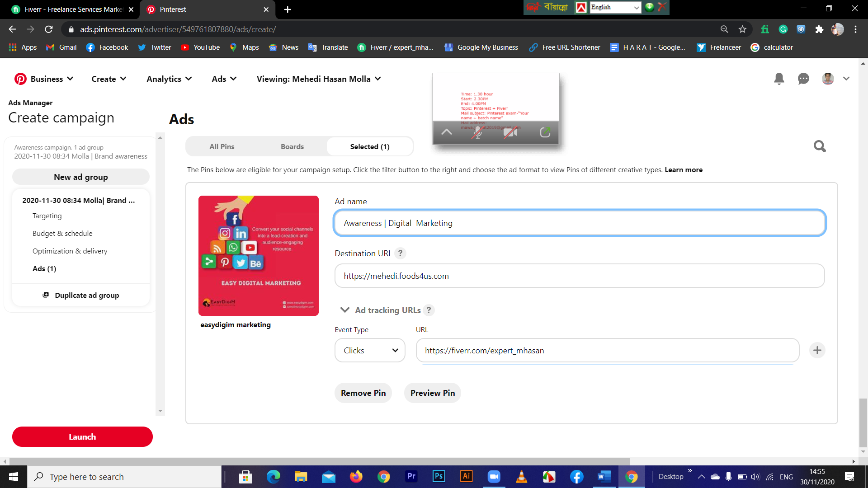Image resolution: width=868 pixels, height=488 pixels.
Task: Click the horizontal scrollbar at page bottom
Action: (316, 461)
